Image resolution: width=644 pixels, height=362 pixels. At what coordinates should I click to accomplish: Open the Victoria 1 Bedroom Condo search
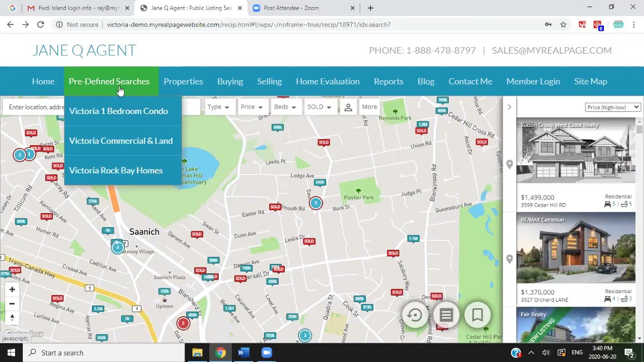pos(119,111)
